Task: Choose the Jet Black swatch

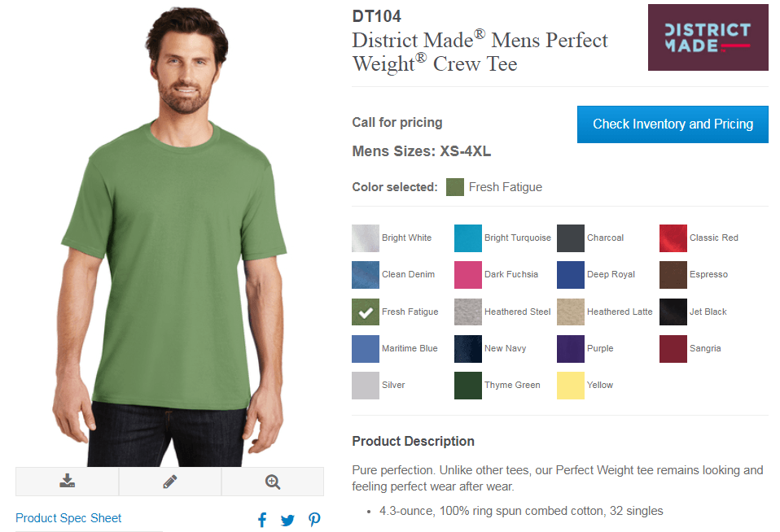Action: click(x=673, y=312)
